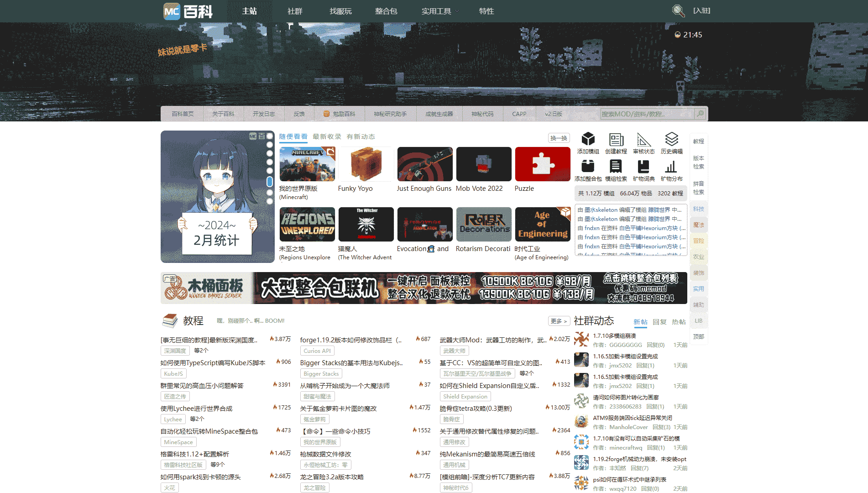Click the 换一换 refresh button

coord(559,138)
